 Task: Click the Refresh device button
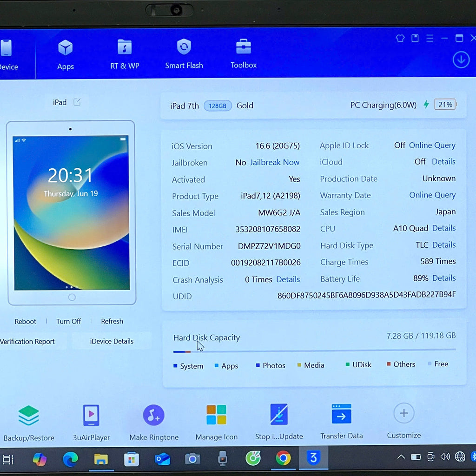[x=112, y=321]
